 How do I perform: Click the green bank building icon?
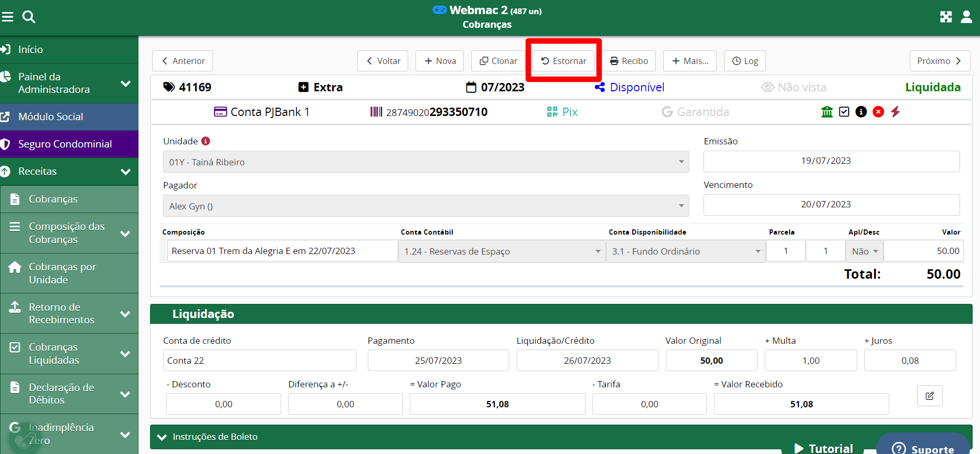click(x=827, y=112)
